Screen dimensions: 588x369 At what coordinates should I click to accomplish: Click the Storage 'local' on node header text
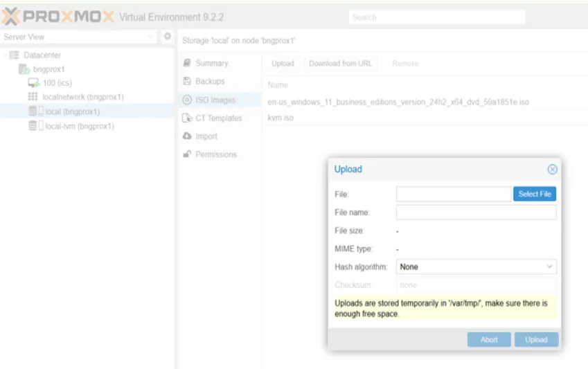[x=239, y=40]
